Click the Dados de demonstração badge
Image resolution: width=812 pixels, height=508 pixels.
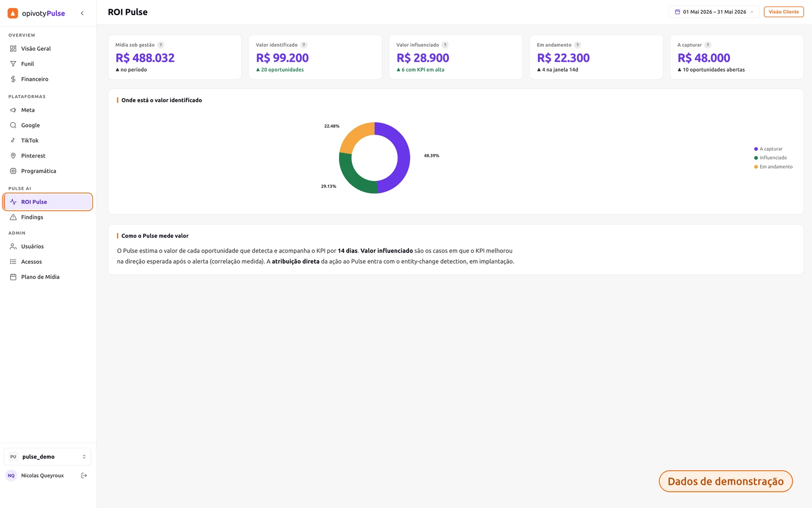click(x=726, y=482)
